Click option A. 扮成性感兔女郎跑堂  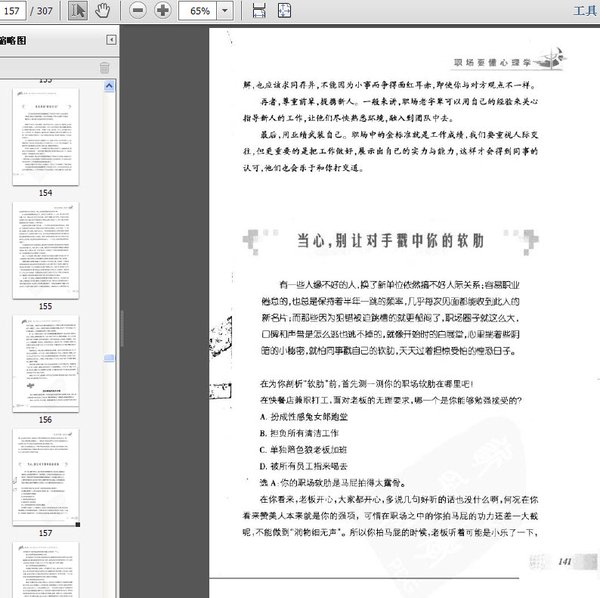pos(304,417)
